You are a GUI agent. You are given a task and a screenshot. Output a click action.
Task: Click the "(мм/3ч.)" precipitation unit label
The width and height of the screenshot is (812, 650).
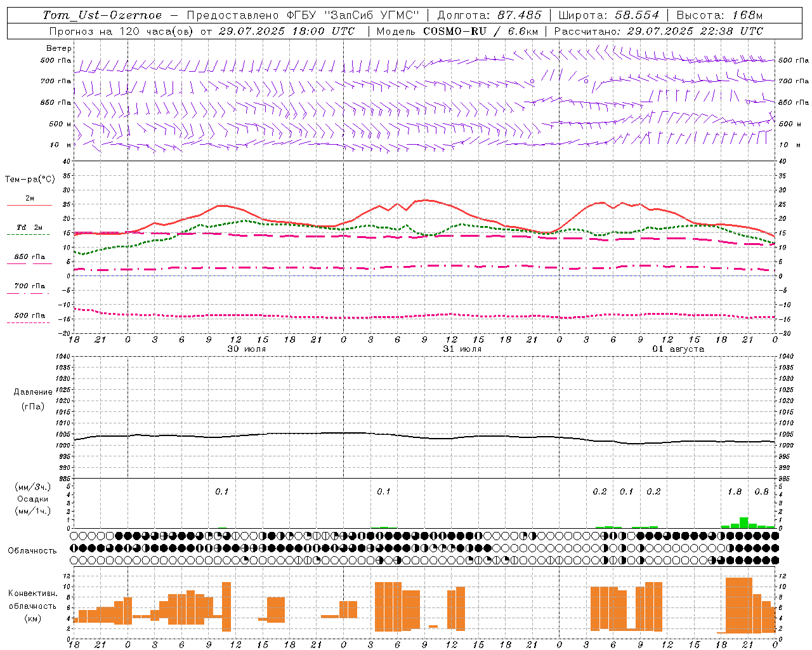coord(33,487)
